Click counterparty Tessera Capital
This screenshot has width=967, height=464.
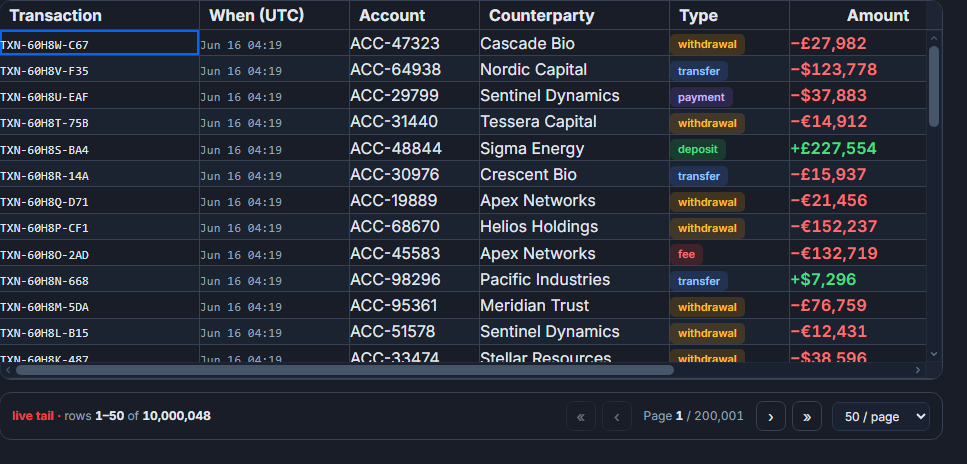tap(538, 122)
